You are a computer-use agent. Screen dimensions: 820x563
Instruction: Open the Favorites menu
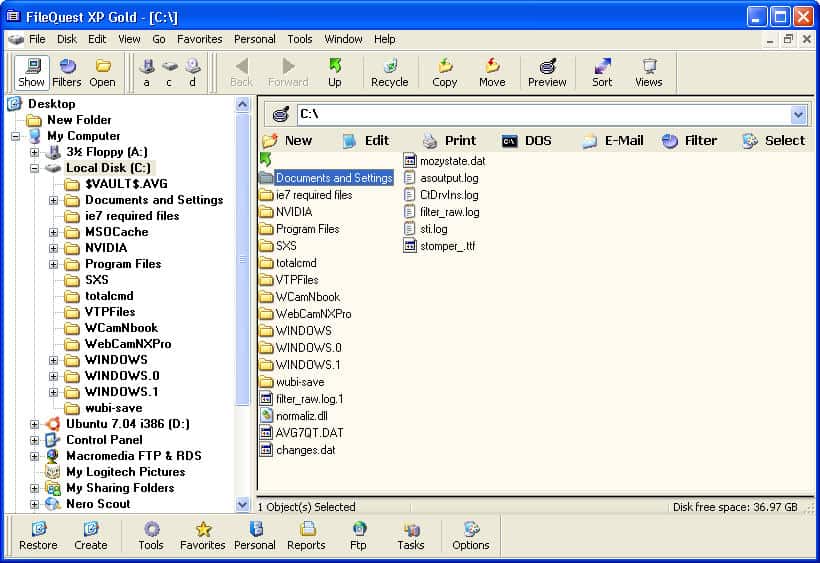200,39
